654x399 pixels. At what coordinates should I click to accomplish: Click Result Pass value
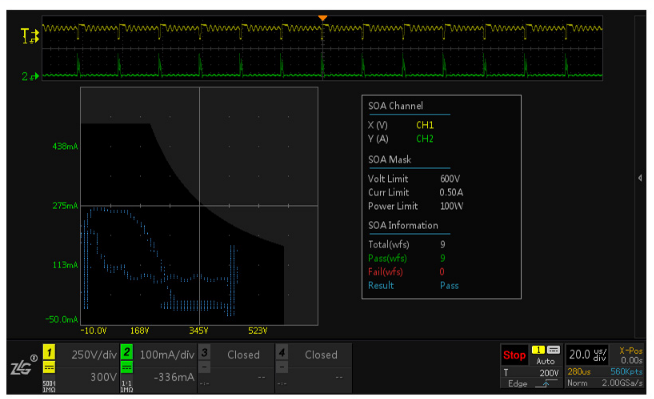click(449, 286)
